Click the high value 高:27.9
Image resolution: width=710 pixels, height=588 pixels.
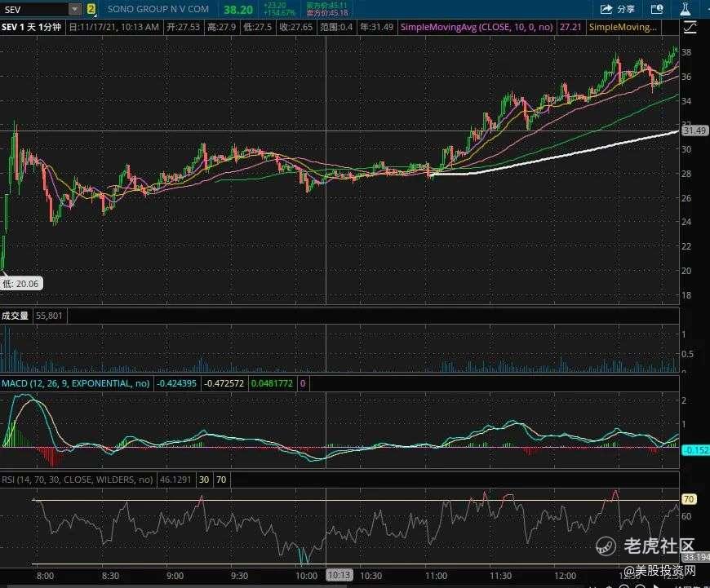[x=221, y=27]
